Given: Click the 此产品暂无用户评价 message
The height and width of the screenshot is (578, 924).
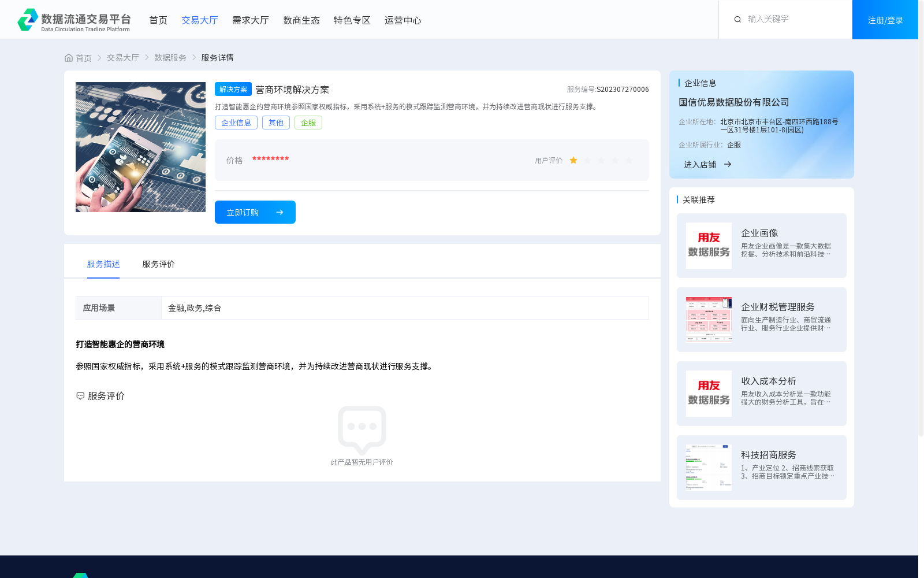Looking at the screenshot, I should tap(362, 462).
